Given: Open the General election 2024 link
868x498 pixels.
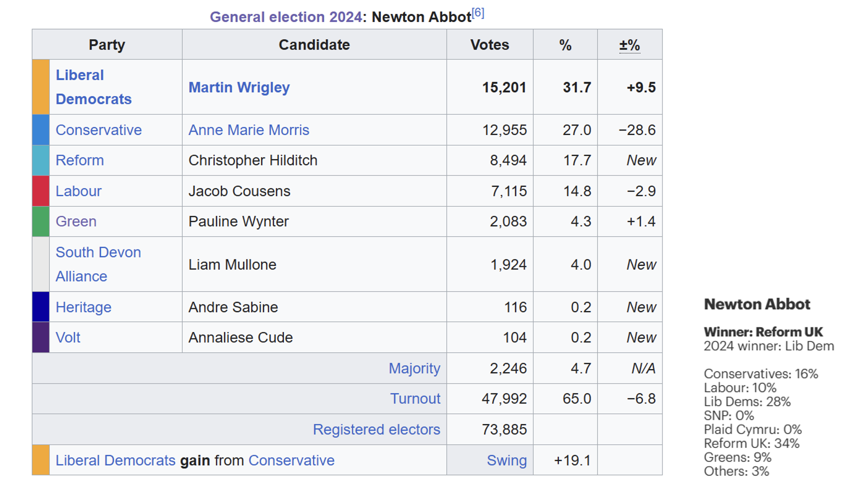Looking at the screenshot, I should tap(285, 17).
